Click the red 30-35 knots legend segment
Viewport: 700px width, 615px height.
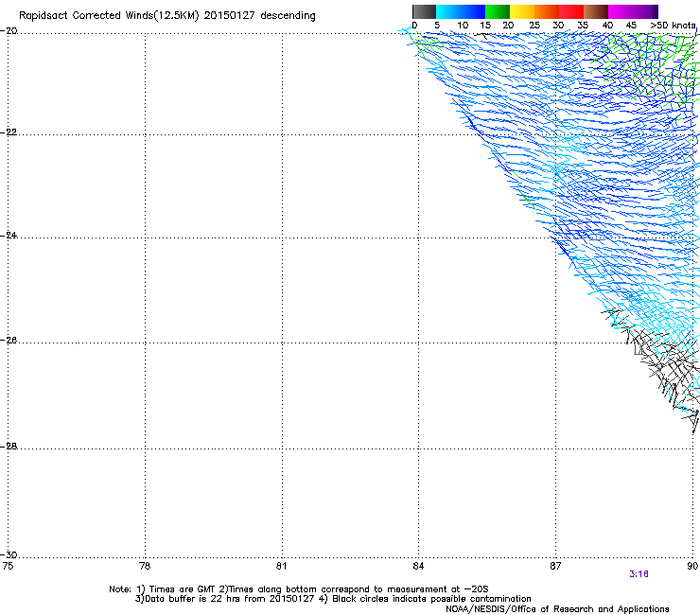coord(571,11)
